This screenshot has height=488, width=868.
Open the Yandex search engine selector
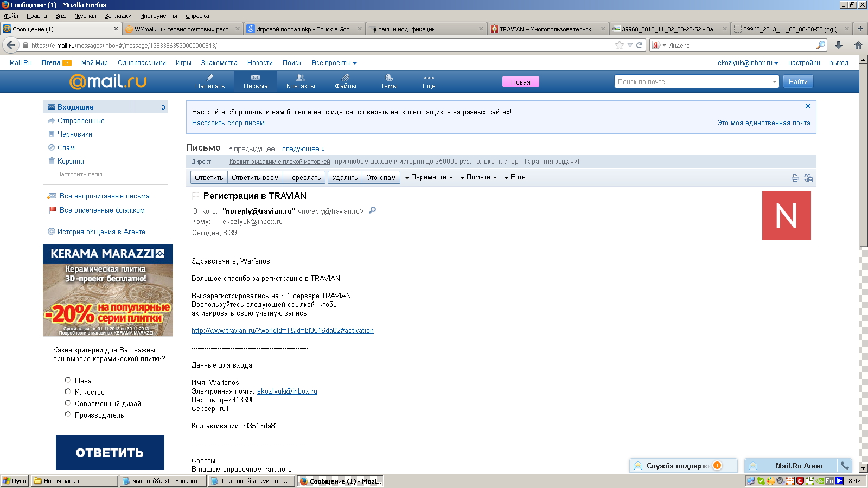tap(658, 46)
